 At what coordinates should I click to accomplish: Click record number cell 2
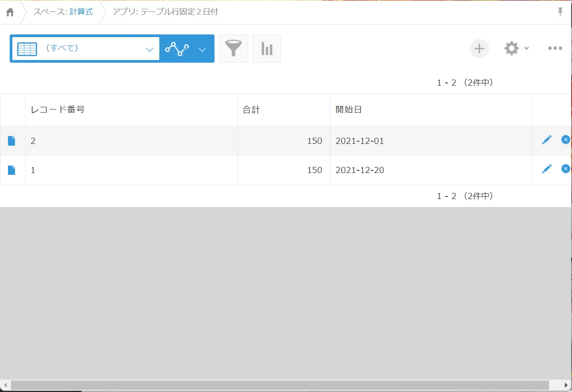click(x=132, y=141)
